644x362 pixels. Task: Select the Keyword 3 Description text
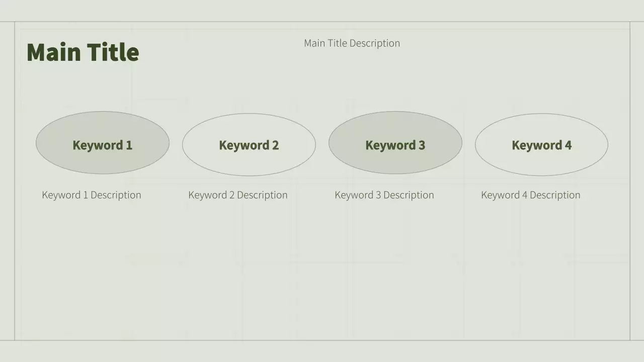[384, 195]
